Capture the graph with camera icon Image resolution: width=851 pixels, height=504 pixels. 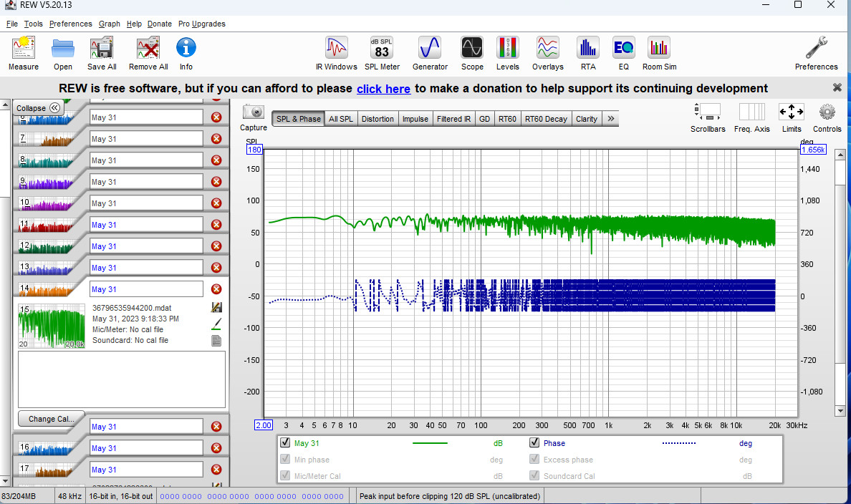click(x=254, y=112)
